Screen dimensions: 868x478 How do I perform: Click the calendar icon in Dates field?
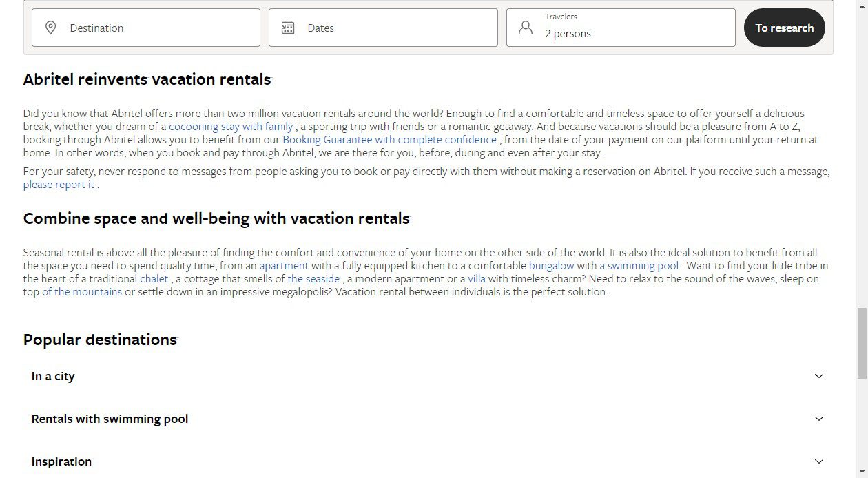tap(288, 28)
